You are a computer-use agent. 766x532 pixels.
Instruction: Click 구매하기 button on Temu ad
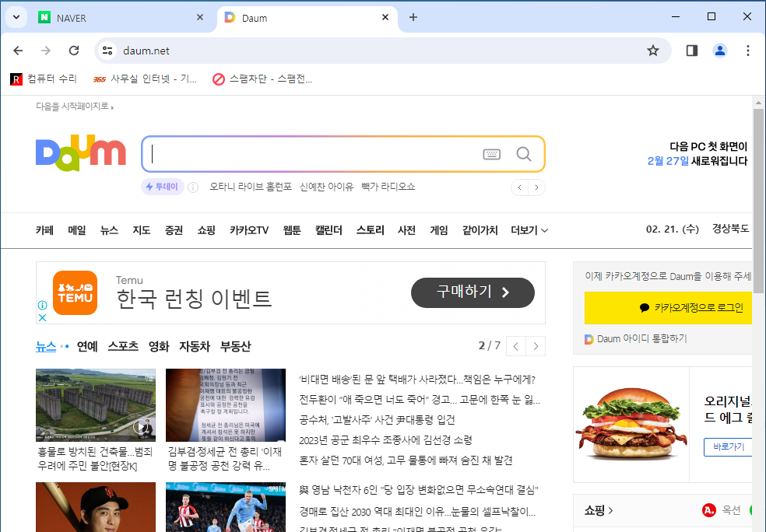point(473,292)
